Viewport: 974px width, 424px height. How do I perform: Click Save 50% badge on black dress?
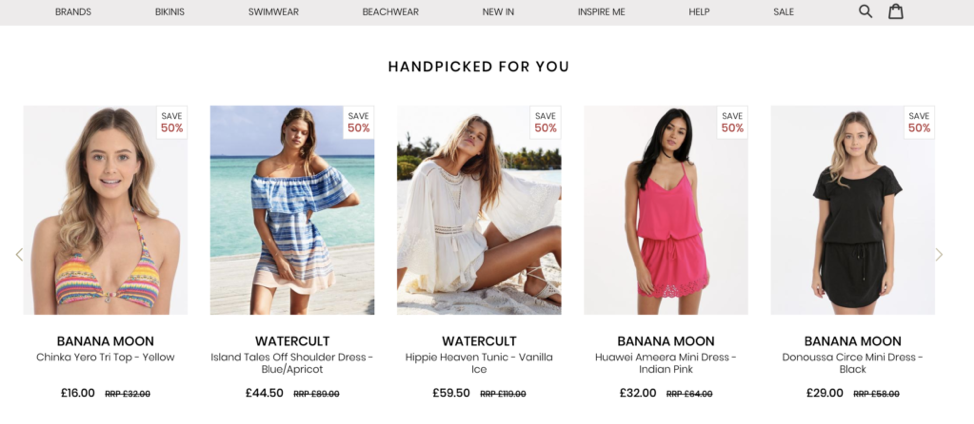pos(919,122)
